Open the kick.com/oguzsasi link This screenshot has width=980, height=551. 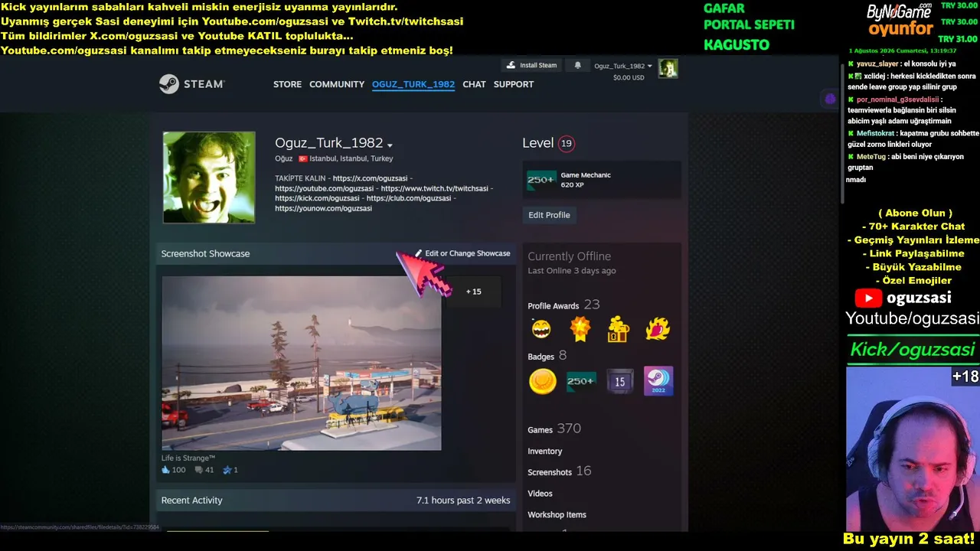pyautogui.click(x=317, y=198)
